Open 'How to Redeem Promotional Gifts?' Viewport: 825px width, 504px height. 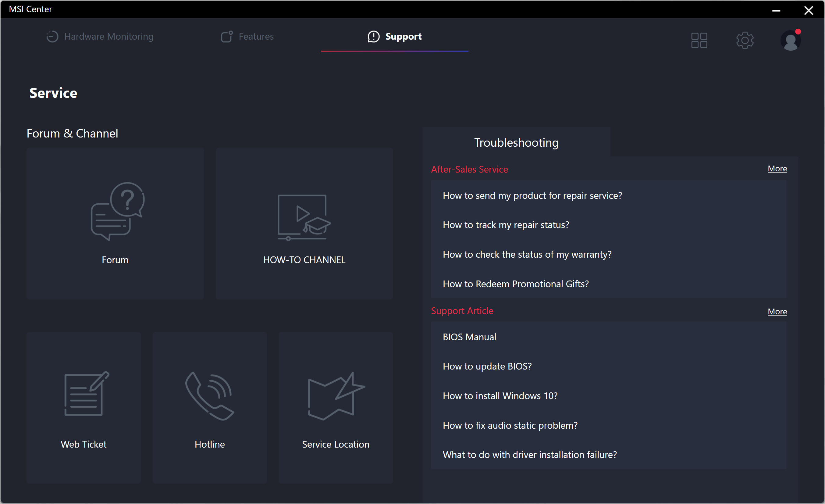[515, 284]
